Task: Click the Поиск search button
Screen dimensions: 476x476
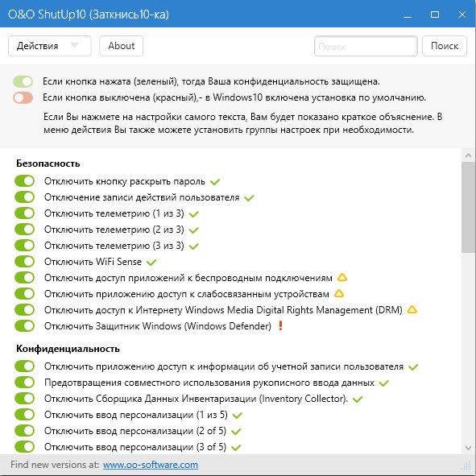Action: click(x=445, y=46)
